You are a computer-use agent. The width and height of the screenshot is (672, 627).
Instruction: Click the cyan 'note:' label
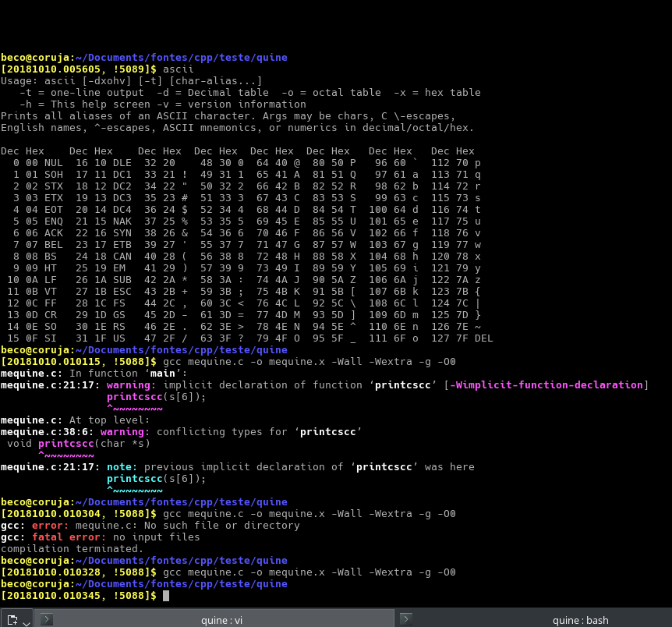pos(122,467)
